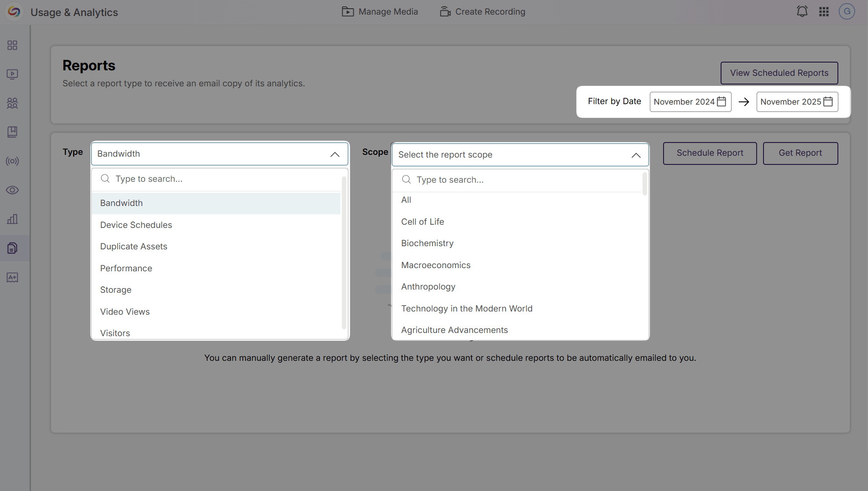Screen dimensions: 868x491
Task: Select the video media icon in sidebar
Action: [x=12, y=74]
